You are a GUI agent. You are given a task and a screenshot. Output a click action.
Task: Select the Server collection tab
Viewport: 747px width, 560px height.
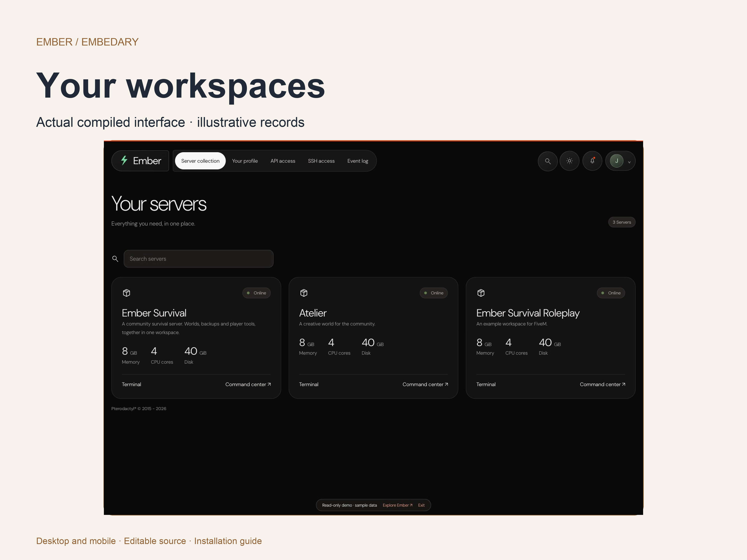tap(200, 161)
